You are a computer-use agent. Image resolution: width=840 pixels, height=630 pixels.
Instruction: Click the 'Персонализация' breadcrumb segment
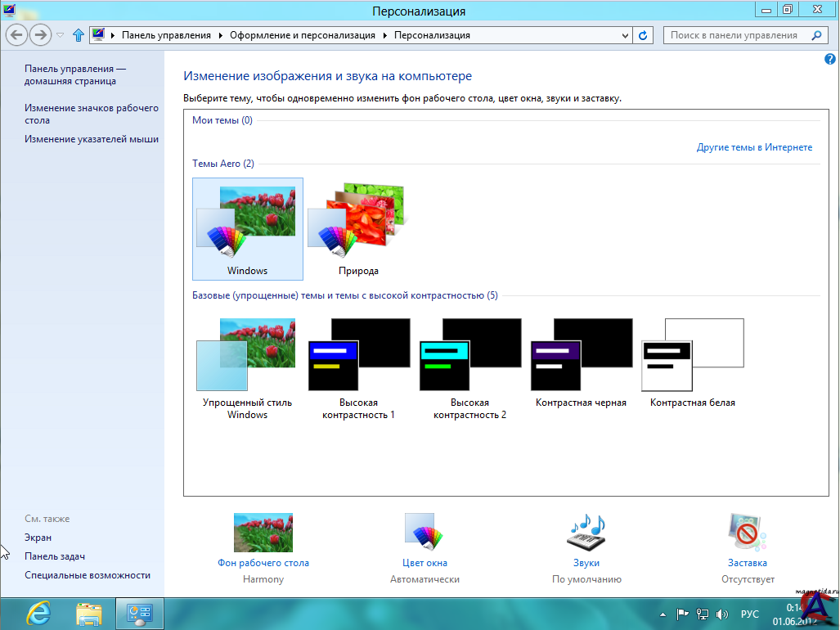pyautogui.click(x=432, y=35)
